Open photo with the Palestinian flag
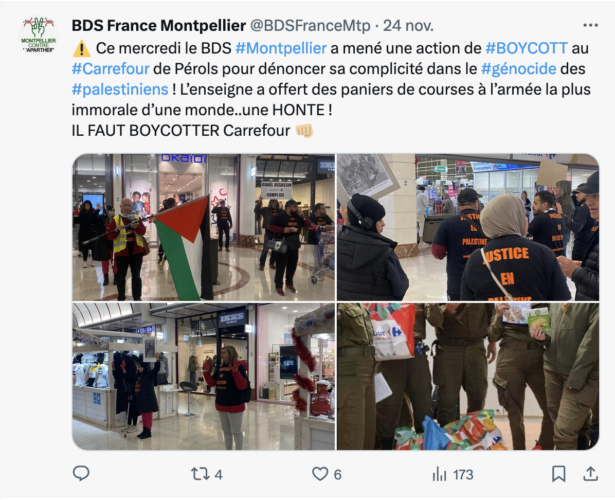 [204, 227]
